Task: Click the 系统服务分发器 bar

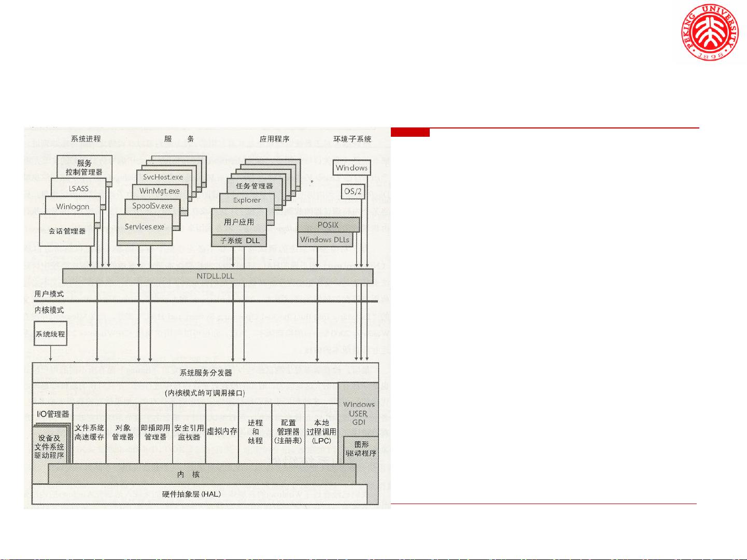Action: click(x=206, y=373)
